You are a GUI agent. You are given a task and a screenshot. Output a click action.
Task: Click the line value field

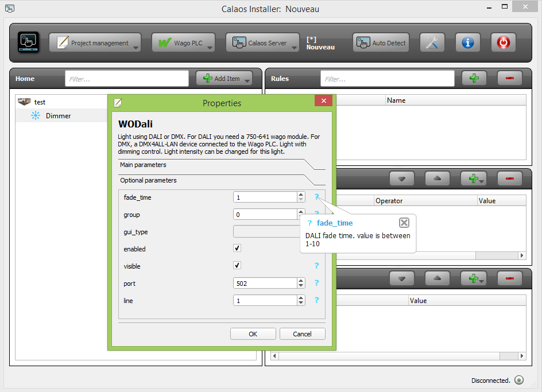coord(265,301)
